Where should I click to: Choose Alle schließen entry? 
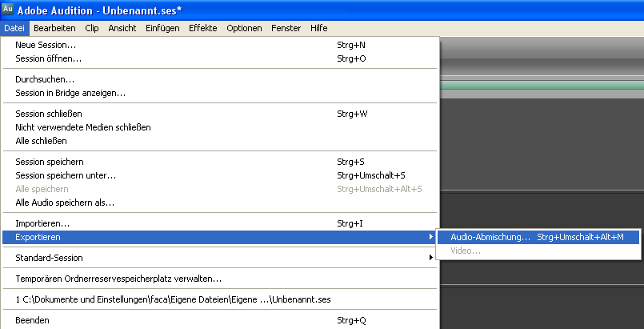click(220, 141)
